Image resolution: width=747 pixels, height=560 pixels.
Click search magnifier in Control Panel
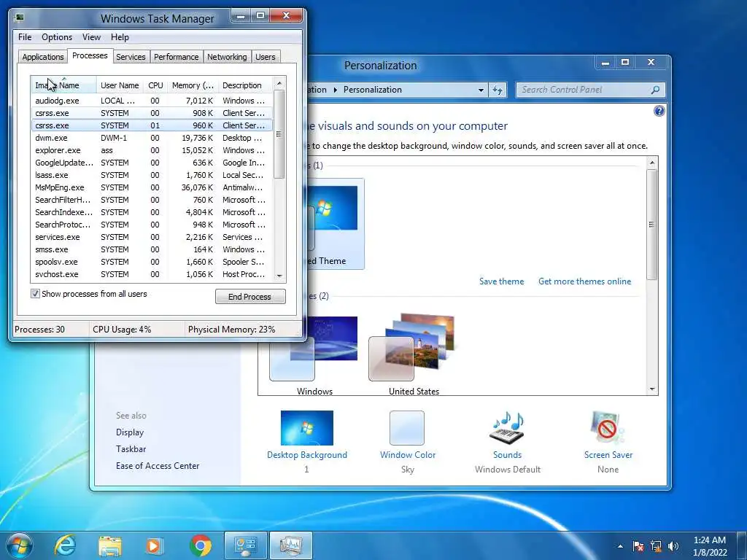tap(655, 90)
